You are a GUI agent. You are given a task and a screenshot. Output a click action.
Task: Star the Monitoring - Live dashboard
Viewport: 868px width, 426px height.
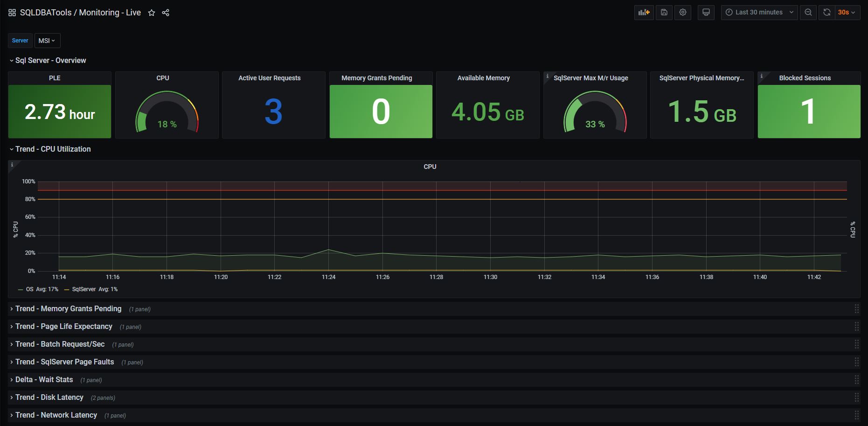coord(152,13)
